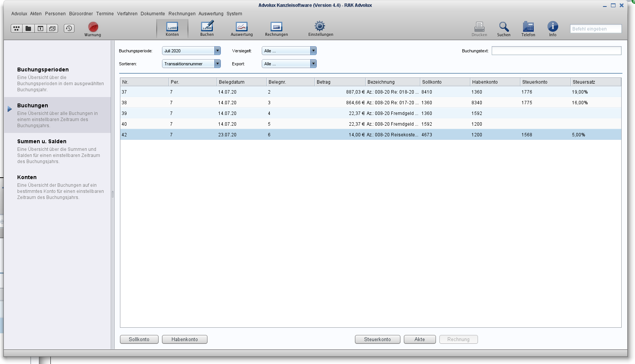Viewport: 635px width, 364px height.
Task: Click the mail envelope icon in the toolbar
Action: [52, 28]
